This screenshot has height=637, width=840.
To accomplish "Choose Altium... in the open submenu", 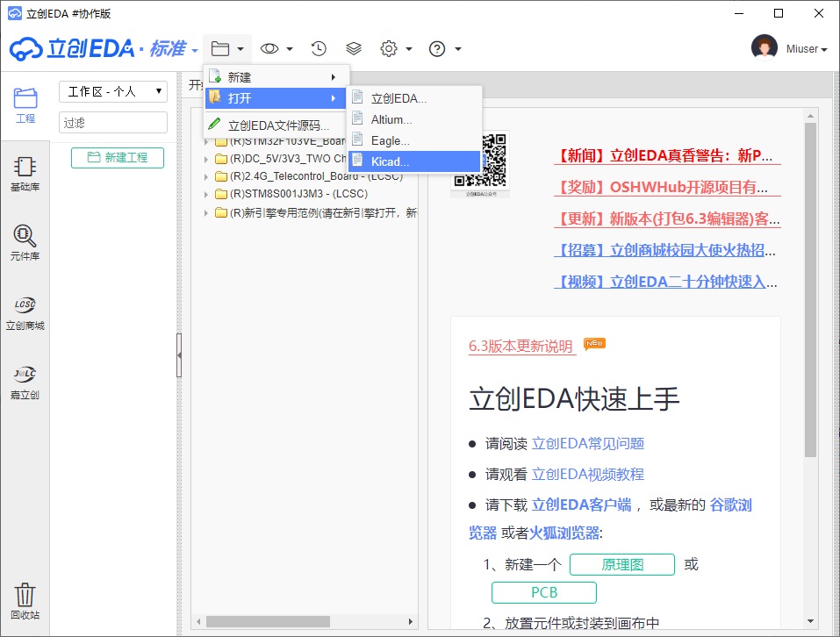I will [x=414, y=119].
